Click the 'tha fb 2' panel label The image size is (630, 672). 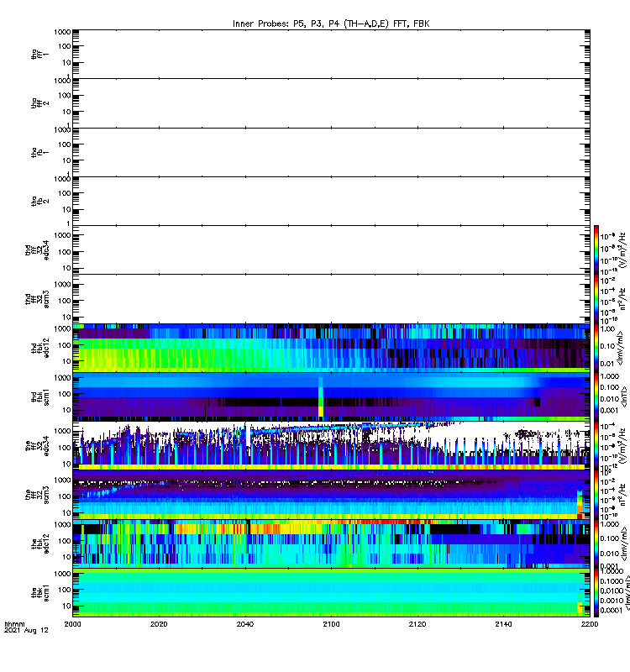point(39,201)
